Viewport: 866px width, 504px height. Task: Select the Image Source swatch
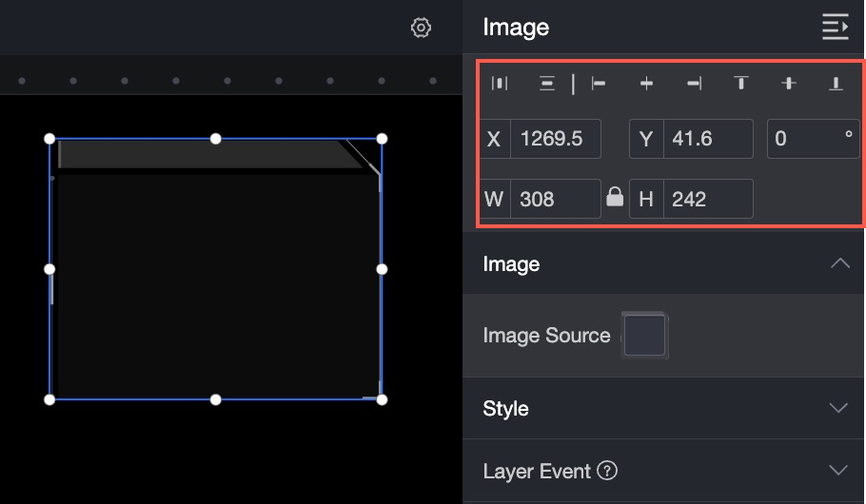pyautogui.click(x=644, y=335)
